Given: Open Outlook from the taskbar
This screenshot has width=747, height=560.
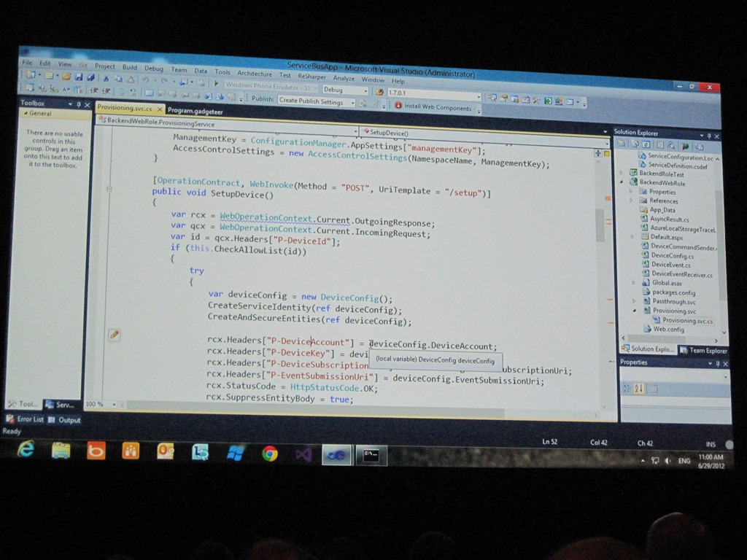Looking at the screenshot, I should click(x=166, y=451).
